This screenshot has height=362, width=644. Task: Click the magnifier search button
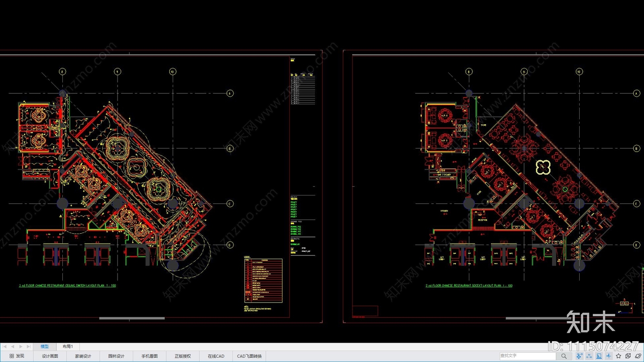click(x=564, y=356)
